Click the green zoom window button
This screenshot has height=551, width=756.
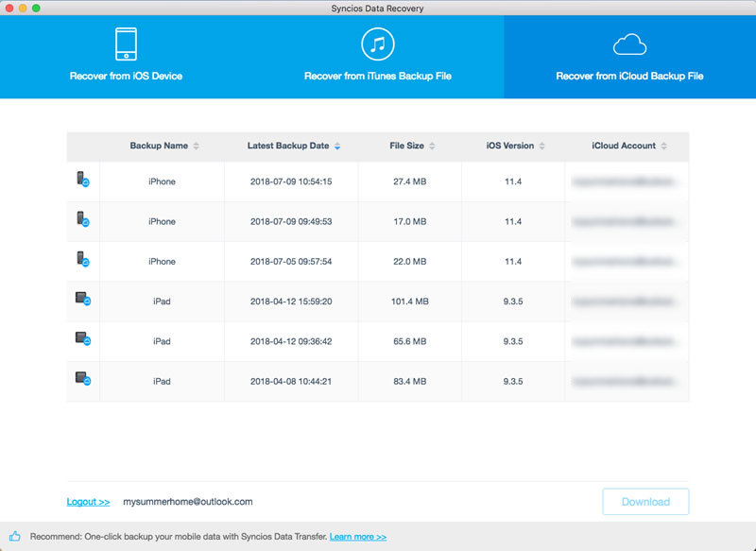36,9
